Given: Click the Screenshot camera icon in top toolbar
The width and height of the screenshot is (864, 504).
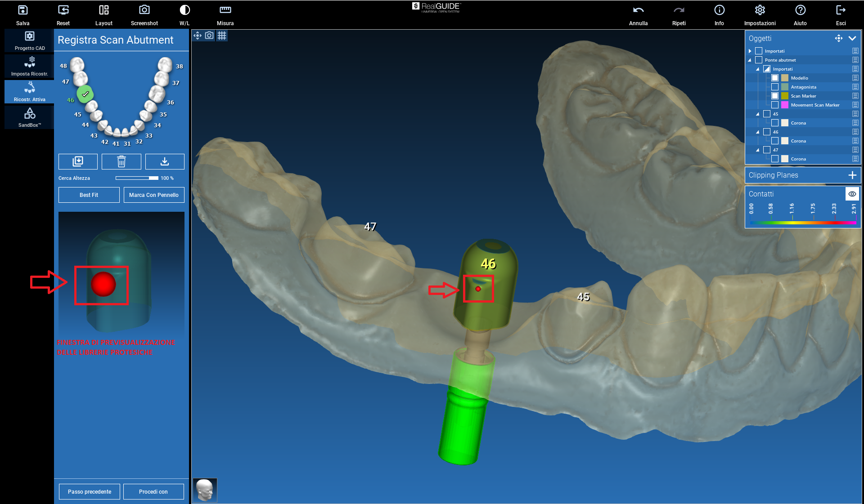Looking at the screenshot, I should [x=144, y=10].
